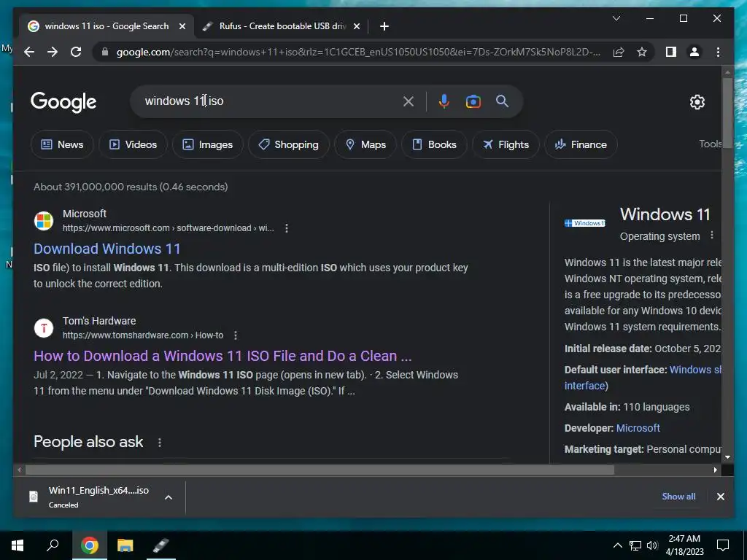The image size is (747, 560).
Task: Open the network status tray icon
Action: [635, 545]
